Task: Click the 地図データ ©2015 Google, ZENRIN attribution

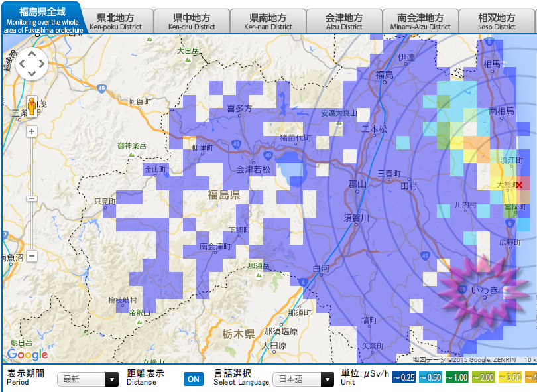Action: 464,359
